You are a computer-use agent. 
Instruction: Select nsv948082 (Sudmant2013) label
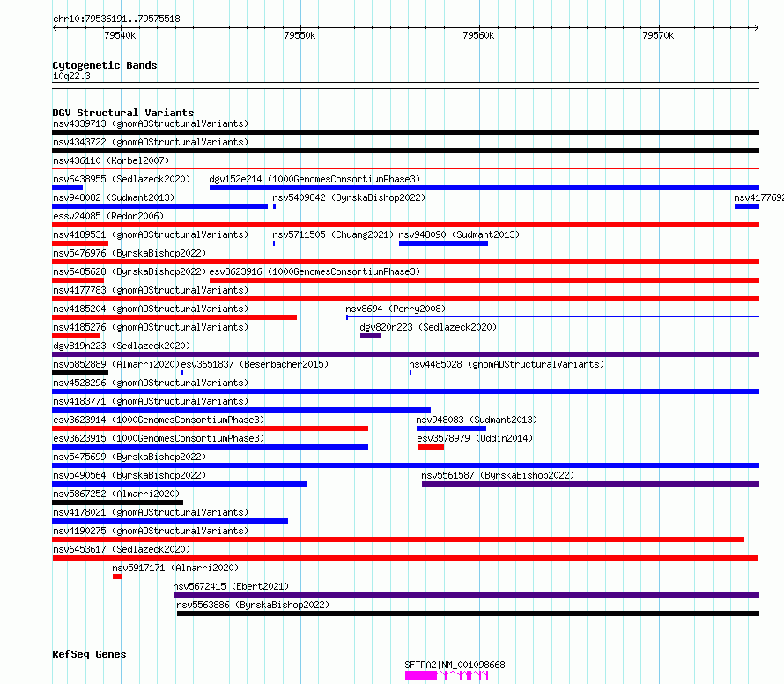pyautogui.click(x=114, y=197)
